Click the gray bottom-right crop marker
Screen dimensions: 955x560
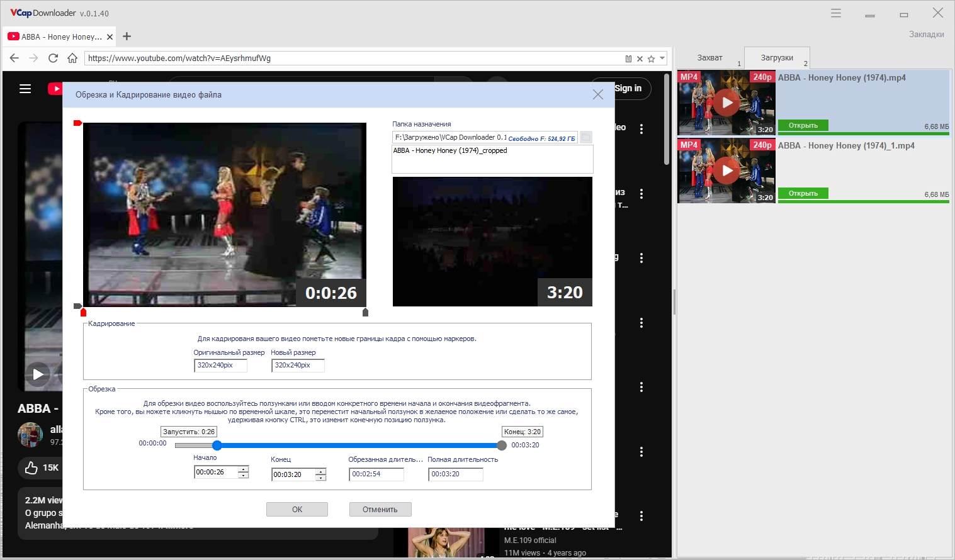click(x=365, y=312)
